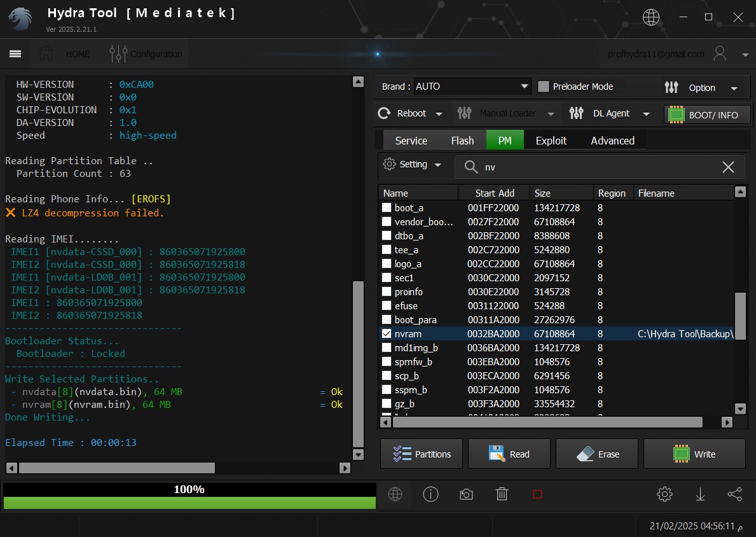
Task: Click the search magnifier icon
Action: (471, 167)
